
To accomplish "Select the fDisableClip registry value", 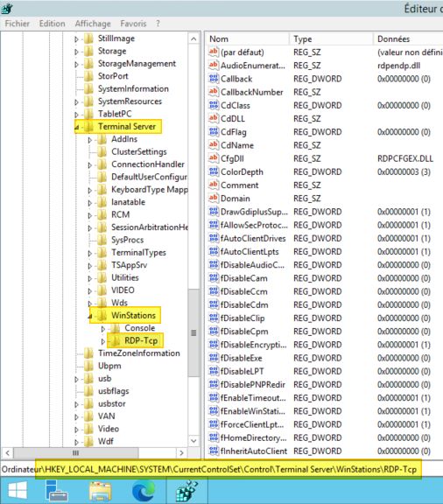I will click(243, 318).
